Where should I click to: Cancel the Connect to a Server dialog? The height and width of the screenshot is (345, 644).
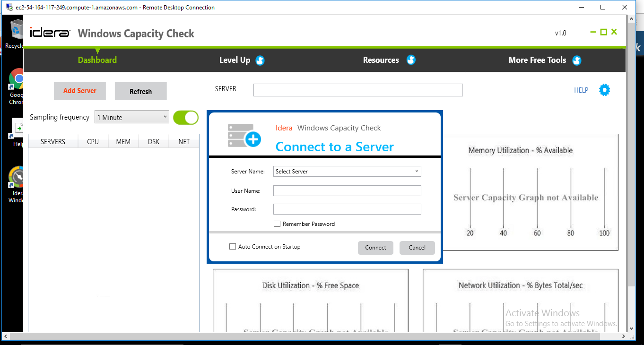pyautogui.click(x=417, y=248)
